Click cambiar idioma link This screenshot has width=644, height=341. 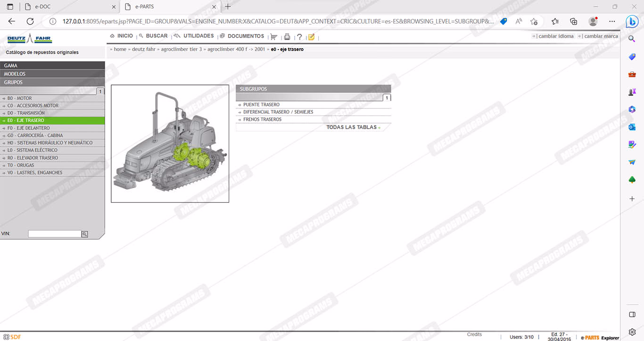coord(556,36)
